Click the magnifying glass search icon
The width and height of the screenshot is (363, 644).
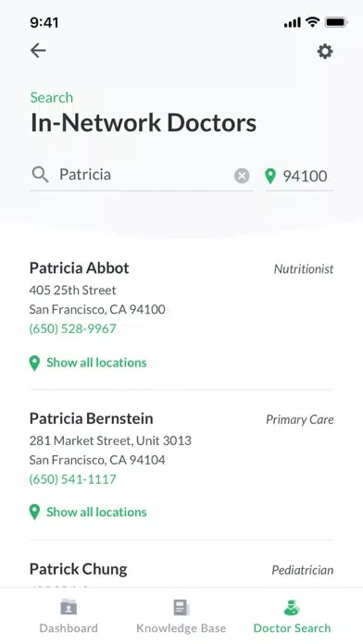(41, 176)
